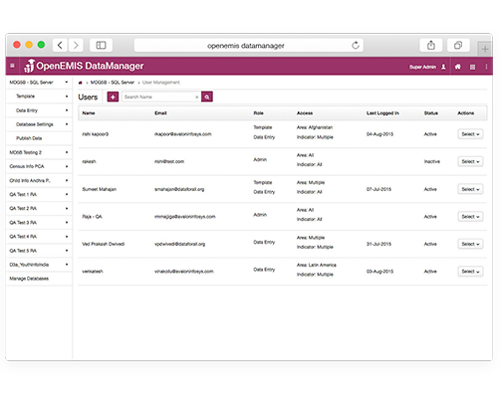This screenshot has width=500, height=394.
Task: Open the Super Admin user profile icon
Action: [443, 67]
